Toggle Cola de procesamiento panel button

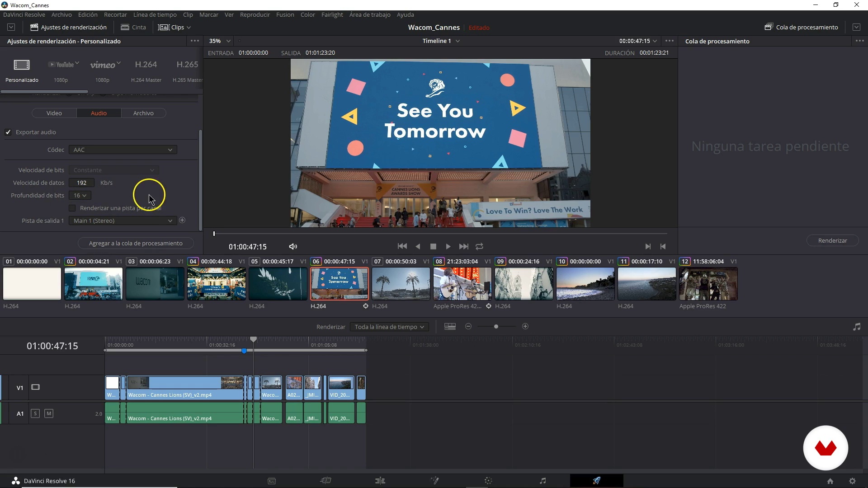[x=802, y=28]
